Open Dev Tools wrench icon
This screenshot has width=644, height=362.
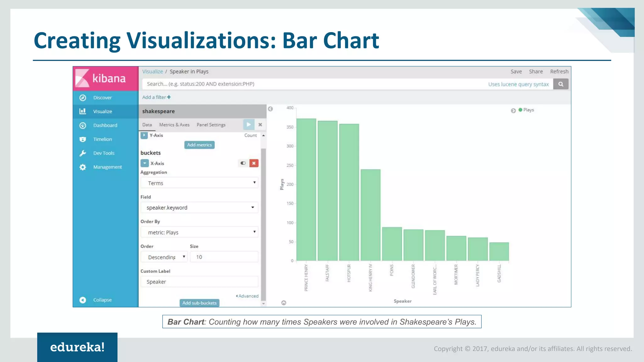pos(83,153)
